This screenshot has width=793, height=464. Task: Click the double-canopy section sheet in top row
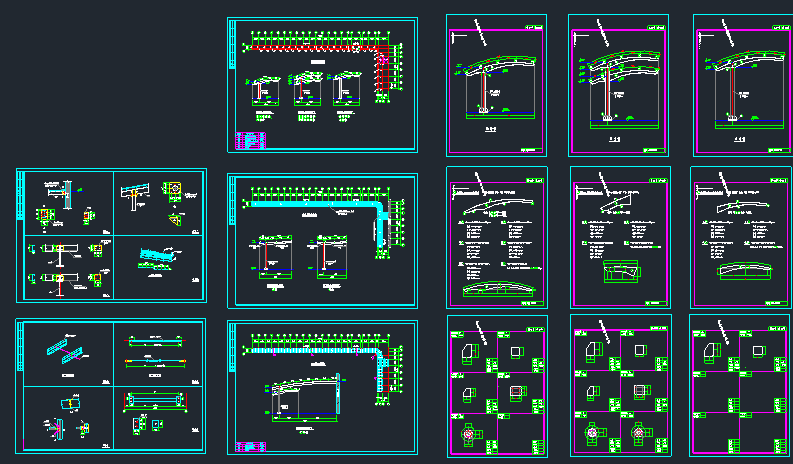[619, 85]
